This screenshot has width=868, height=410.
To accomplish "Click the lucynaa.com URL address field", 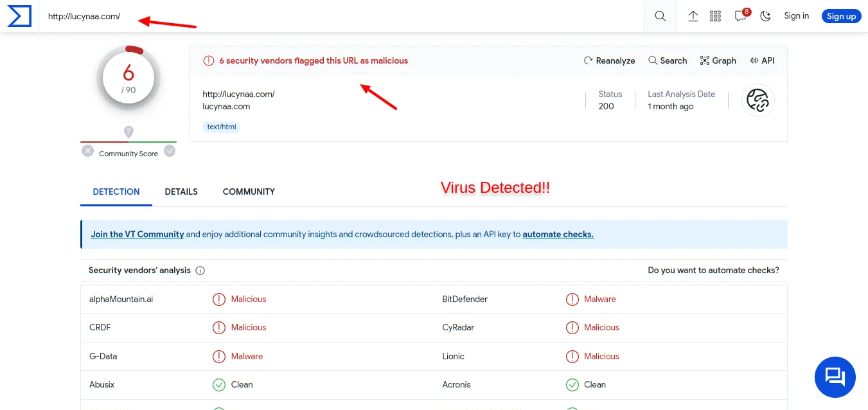I will click(x=84, y=16).
